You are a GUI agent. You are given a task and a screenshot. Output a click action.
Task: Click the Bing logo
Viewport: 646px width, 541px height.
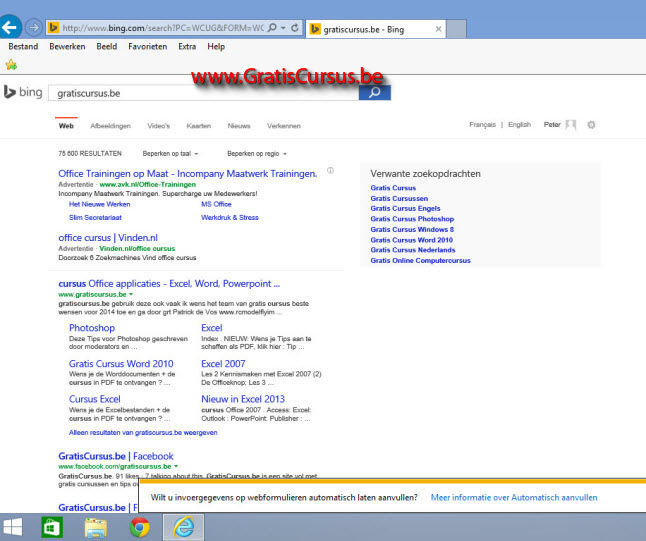[23, 92]
